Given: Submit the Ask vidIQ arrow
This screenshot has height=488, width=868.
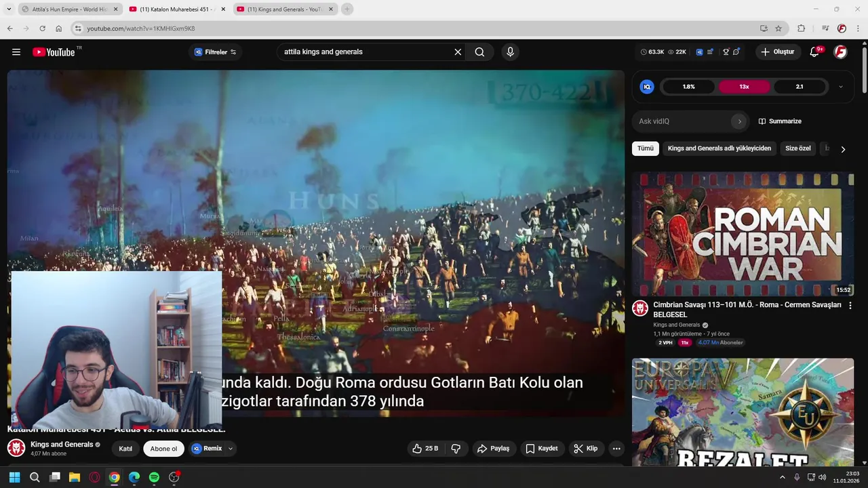Looking at the screenshot, I should (739, 121).
